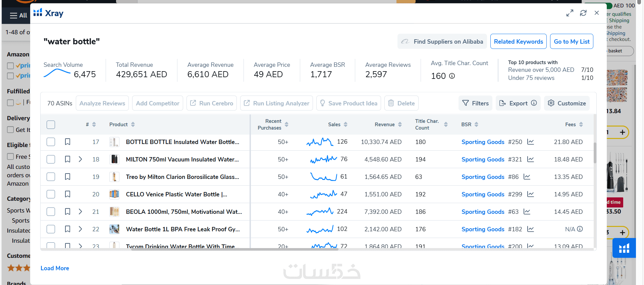Select checkbox for row 17
The image size is (644, 285).
pyautogui.click(x=51, y=142)
